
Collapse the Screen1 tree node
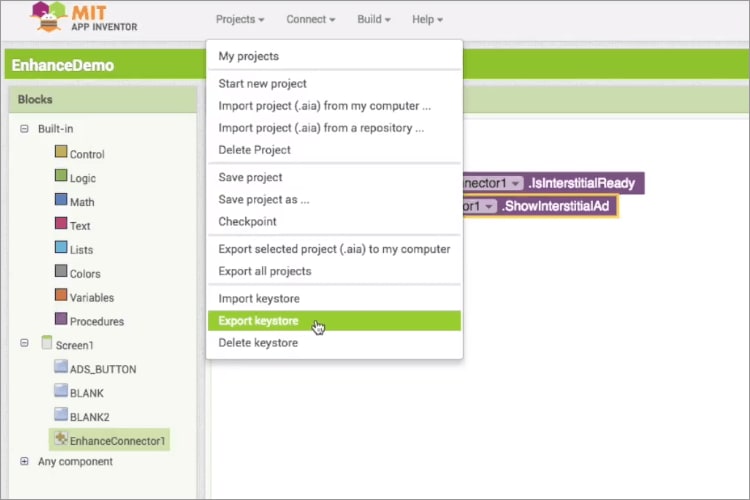24,343
